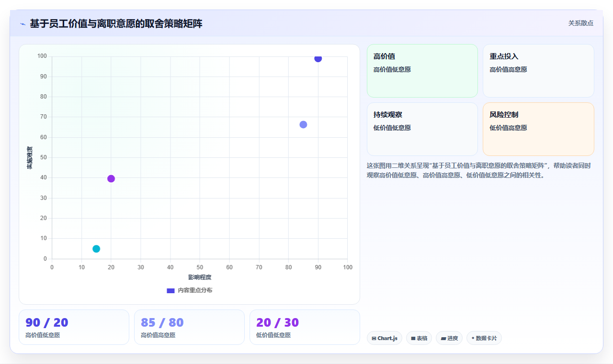Click the title 基于员工价值与离职意愿的取舍策略矩阵
Image resolution: width=613 pixels, height=364 pixels.
pyautogui.click(x=116, y=23)
